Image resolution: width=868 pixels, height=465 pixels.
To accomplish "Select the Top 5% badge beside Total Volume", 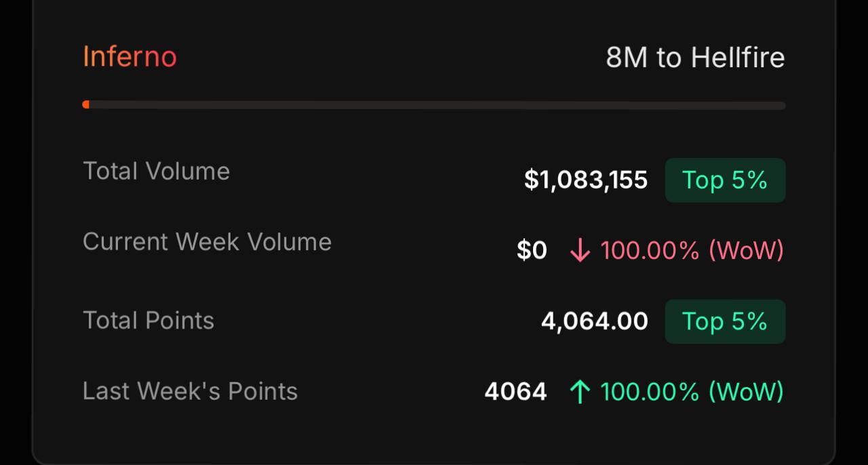I will [x=725, y=180].
